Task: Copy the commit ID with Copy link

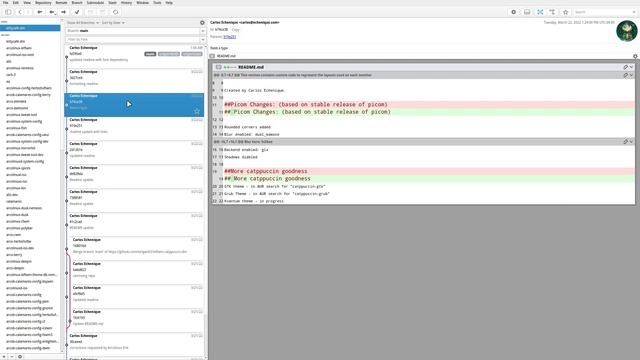Action: click(236, 30)
